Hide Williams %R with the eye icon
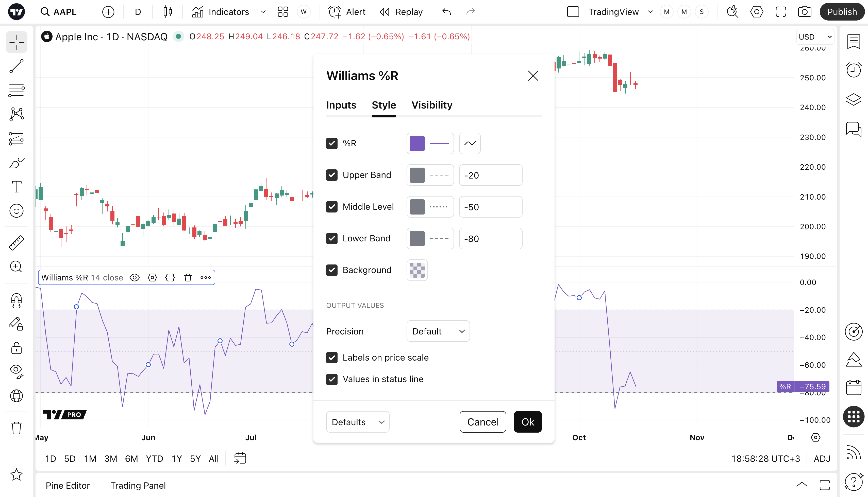 (x=135, y=277)
